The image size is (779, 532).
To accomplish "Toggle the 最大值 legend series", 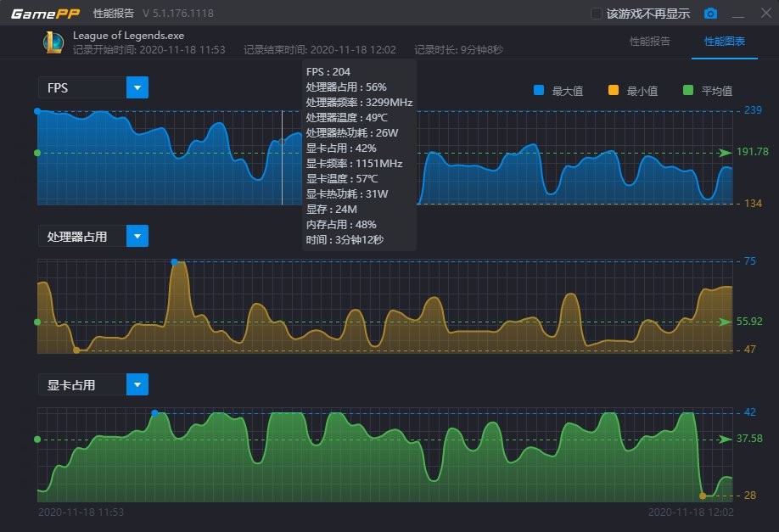I will click(539, 91).
